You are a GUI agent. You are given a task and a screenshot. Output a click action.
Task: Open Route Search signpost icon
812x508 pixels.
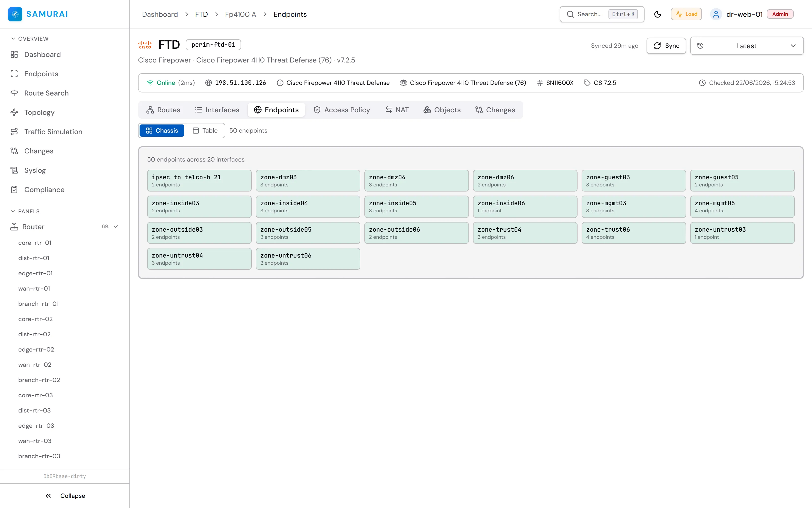[14, 93]
